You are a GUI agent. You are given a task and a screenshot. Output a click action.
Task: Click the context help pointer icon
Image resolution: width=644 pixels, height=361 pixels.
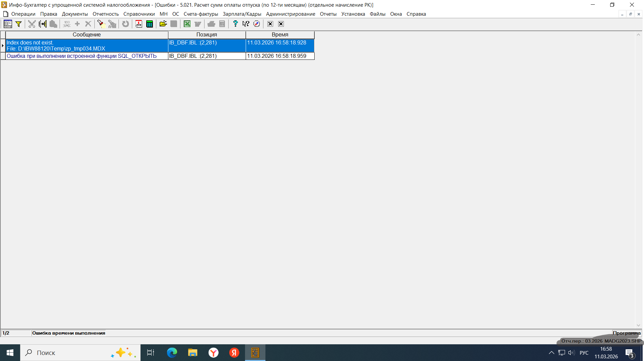(246, 24)
